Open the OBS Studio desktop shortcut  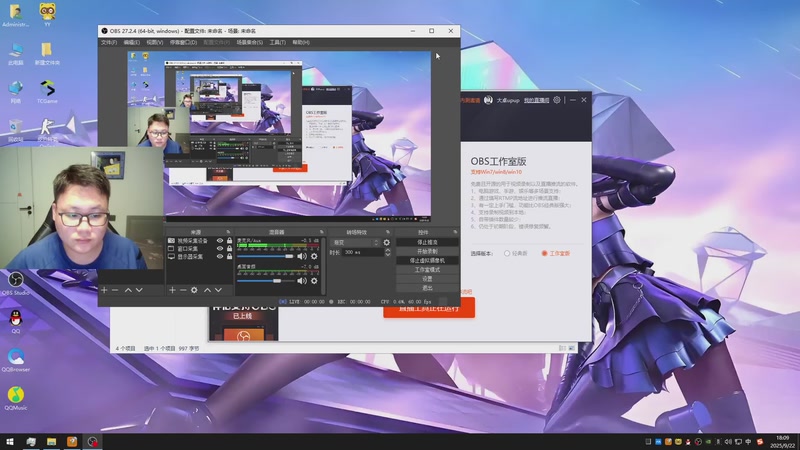click(15, 284)
